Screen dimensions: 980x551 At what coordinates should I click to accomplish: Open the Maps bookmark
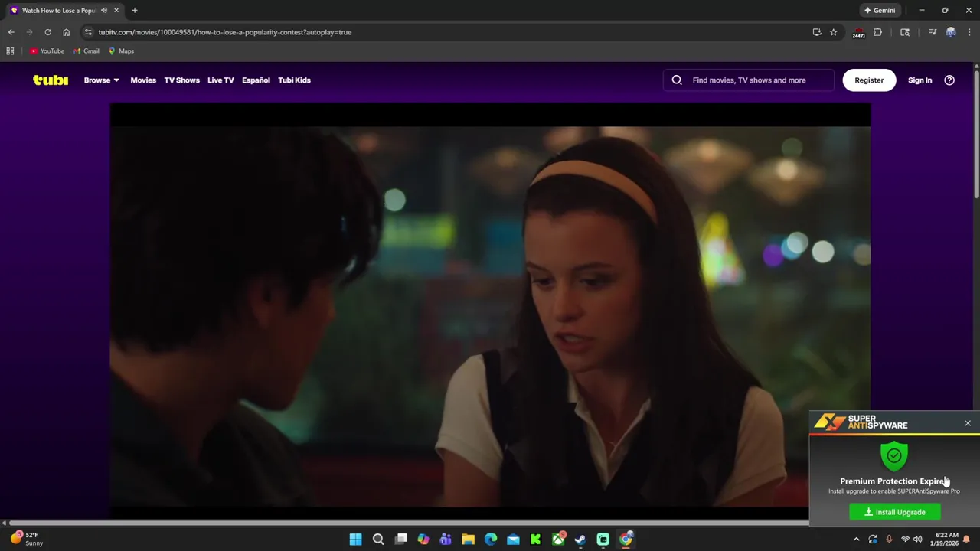point(121,51)
